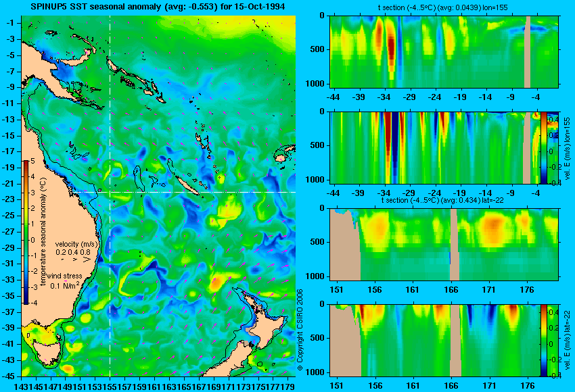This screenshot has width=575, height=392.
Task: Click the 't section ... lat=-22' panel title
Action: [x=442, y=201]
